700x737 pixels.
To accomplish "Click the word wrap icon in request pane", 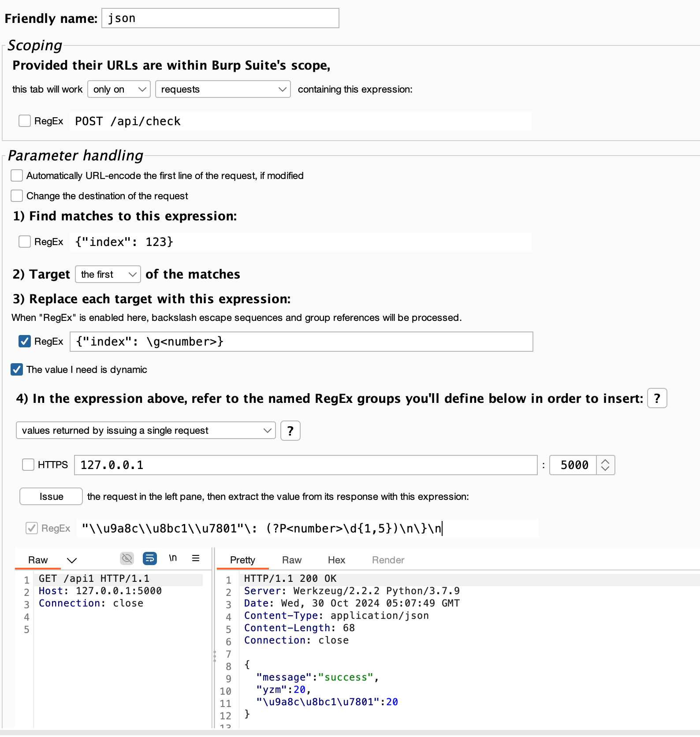I will click(x=150, y=558).
